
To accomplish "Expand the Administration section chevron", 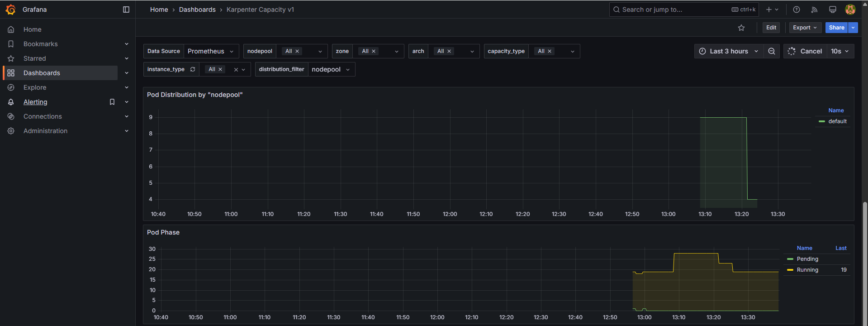I will click(x=127, y=131).
